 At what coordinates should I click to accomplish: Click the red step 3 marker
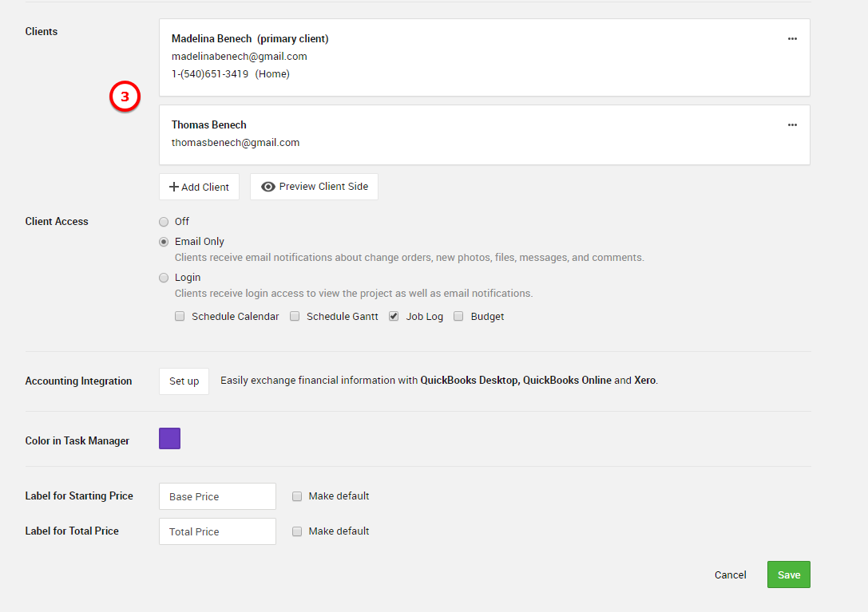tap(125, 97)
